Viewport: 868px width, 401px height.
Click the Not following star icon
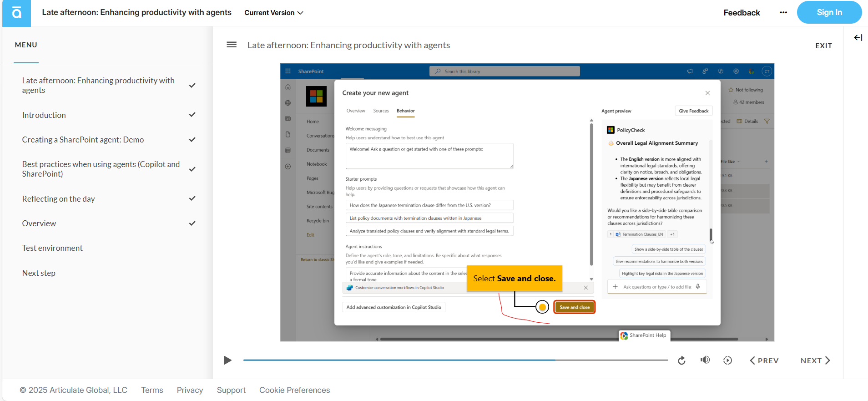pos(731,90)
